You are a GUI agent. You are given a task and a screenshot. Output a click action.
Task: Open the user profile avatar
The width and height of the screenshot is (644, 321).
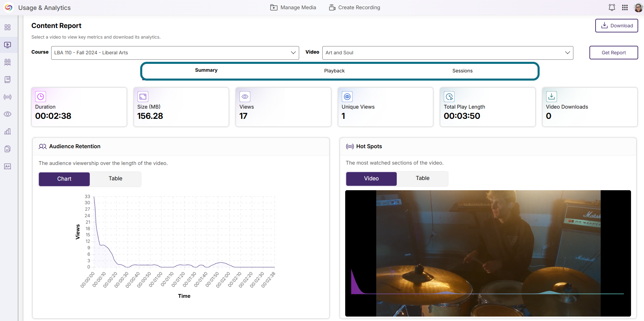(x=638, y=8)
